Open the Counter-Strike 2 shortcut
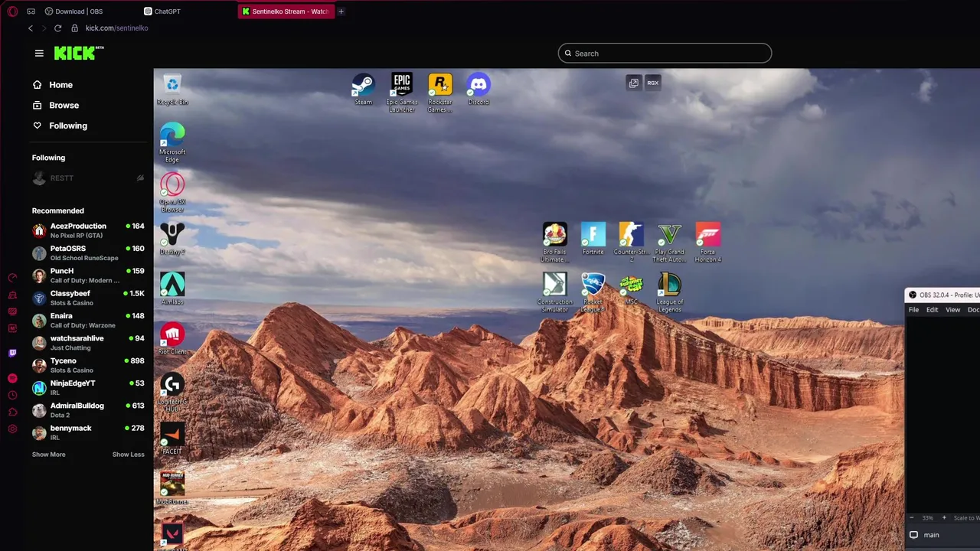 pos(631,243)
